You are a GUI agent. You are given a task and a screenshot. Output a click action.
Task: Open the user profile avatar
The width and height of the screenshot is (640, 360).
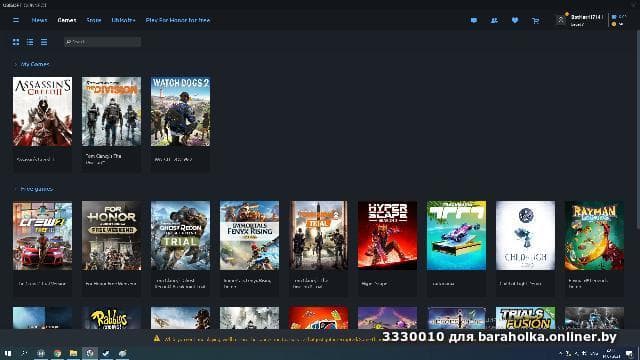pos(561,20)
